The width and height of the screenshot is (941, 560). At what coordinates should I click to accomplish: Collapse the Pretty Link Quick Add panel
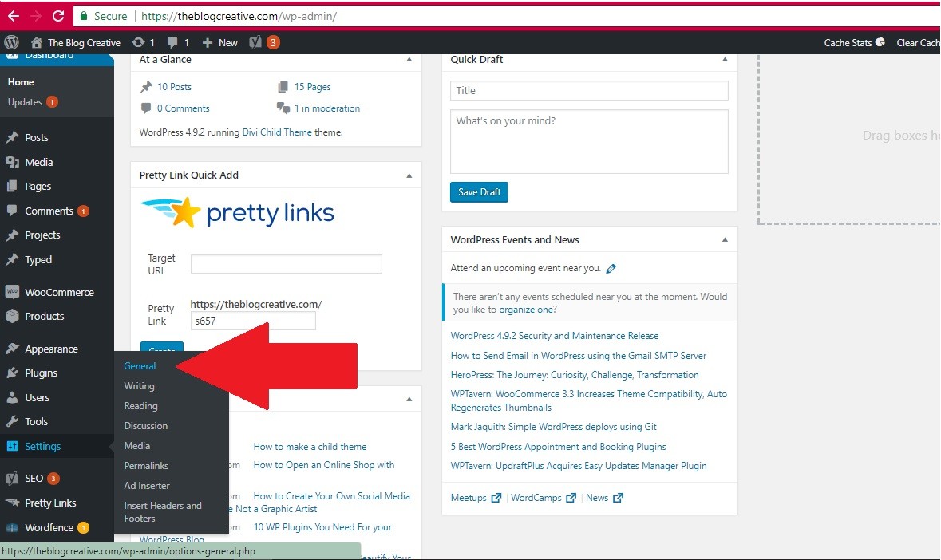click(409, 175)
